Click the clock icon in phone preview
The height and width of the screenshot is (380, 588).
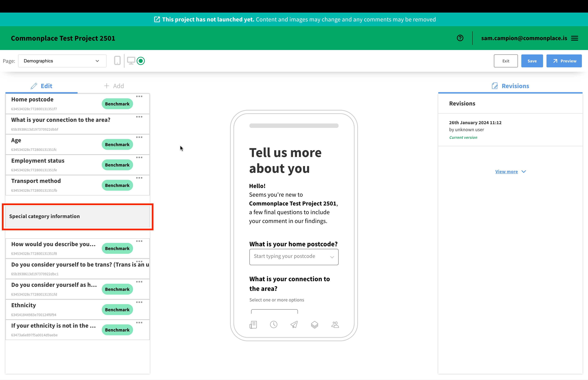[x=273, y=325]
